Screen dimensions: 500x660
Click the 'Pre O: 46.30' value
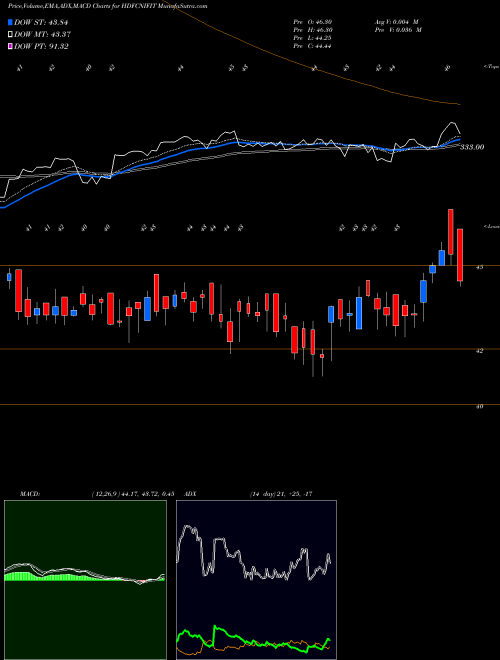tap(313, 22)
